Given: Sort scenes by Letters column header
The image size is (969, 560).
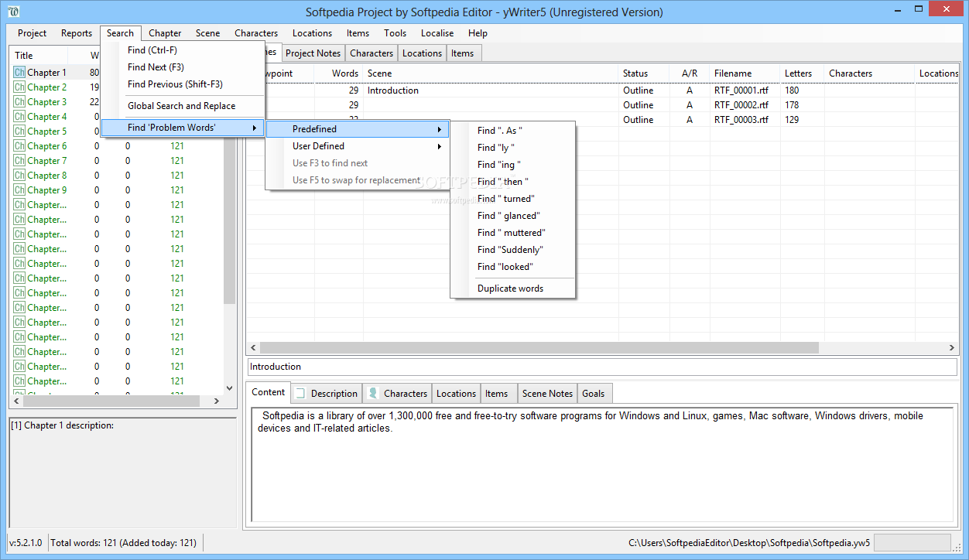Looking at the screenshot, I should (x=802, y=73).
